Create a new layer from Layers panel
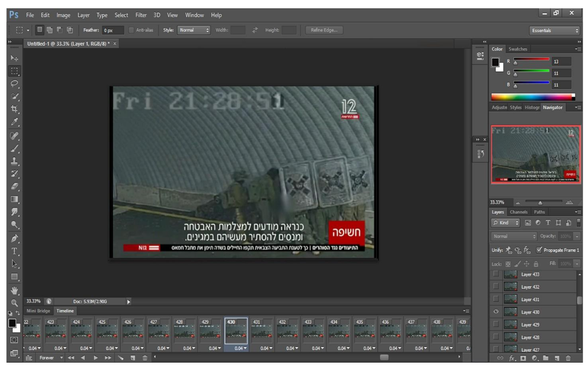Viewport: 588px width, 367px height. point(557,359)
